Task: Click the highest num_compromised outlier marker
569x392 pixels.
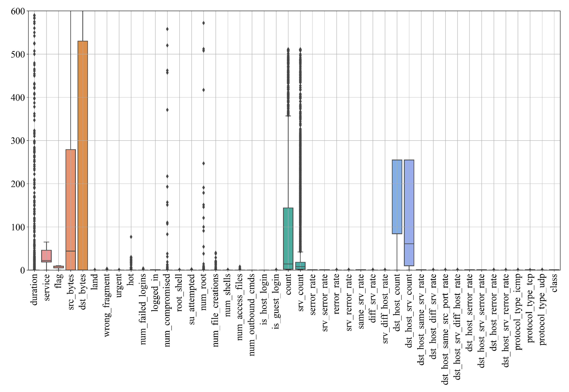Action: tap(167, 29)
